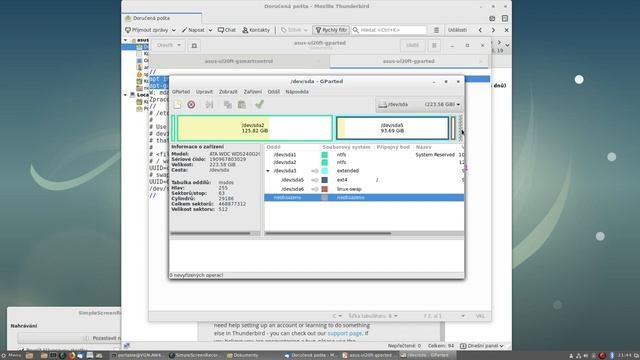
Task: Open the text editor hamburger menu icon
Action: point(434,45)
